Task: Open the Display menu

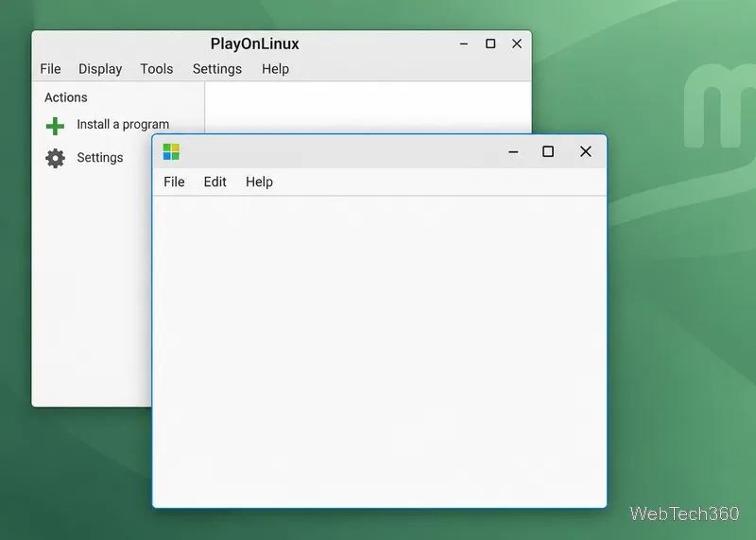Action: pos(100,69)
